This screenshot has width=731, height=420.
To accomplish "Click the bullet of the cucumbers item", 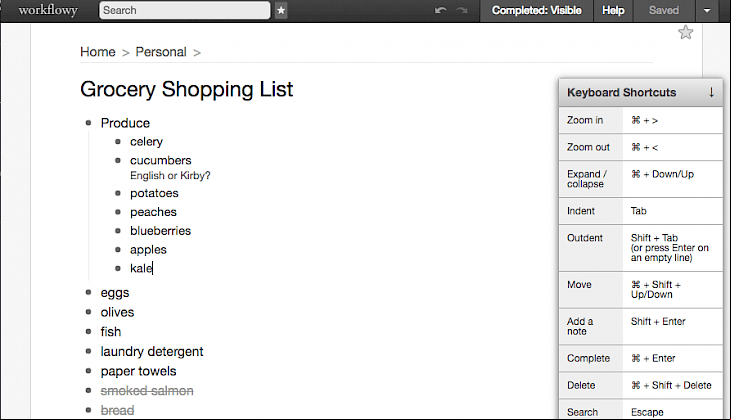I will click(118, 160).
